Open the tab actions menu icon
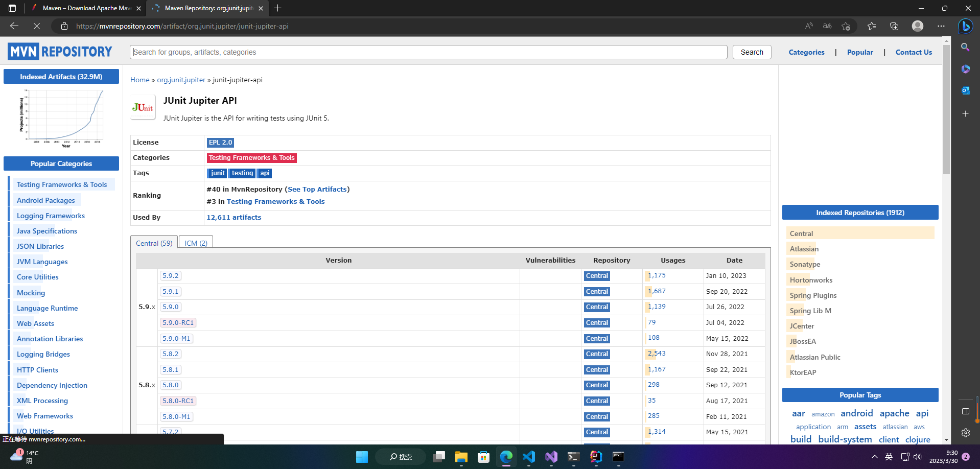 [12, 8]
